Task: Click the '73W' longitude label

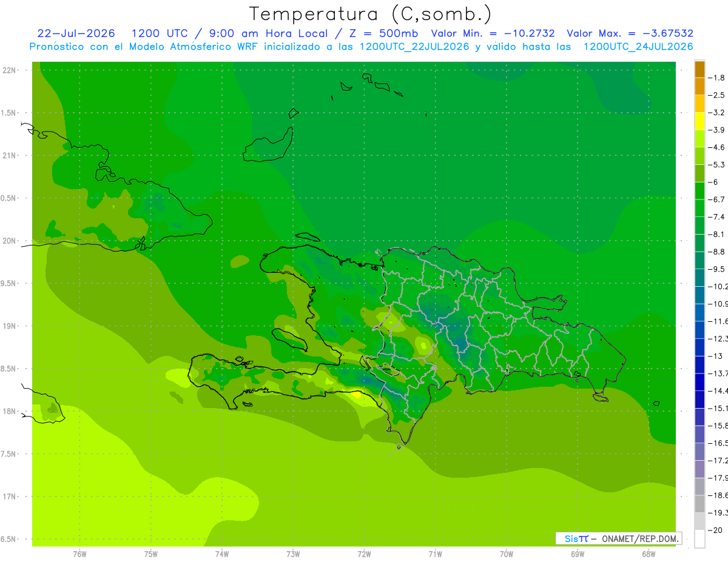Action: (293, 554)
